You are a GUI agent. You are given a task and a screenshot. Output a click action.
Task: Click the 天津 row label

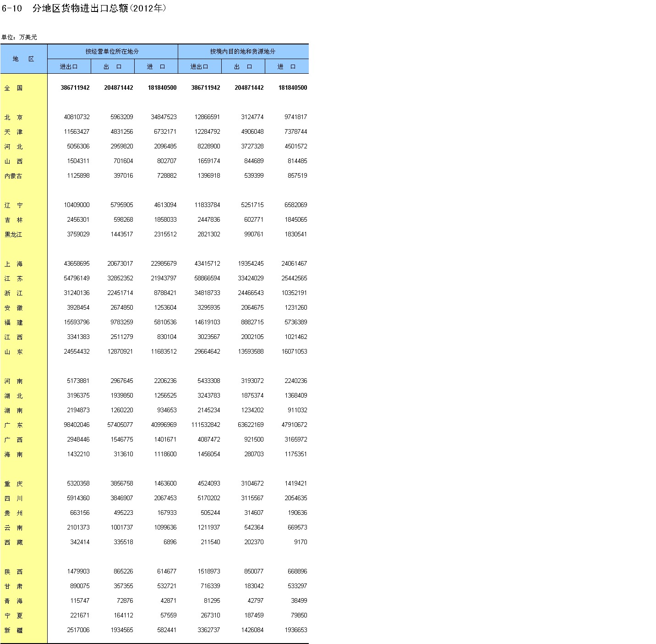pyautogui.click(x=14, y=132)
